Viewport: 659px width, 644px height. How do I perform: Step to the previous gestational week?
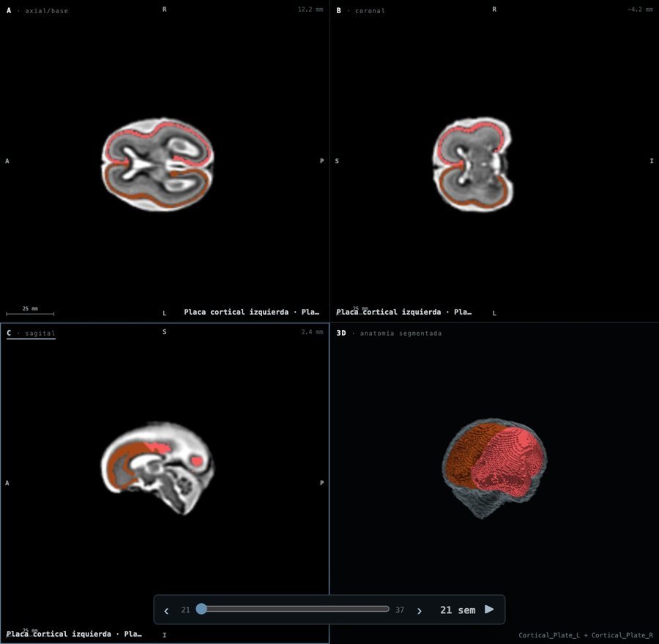coord(166,610)
